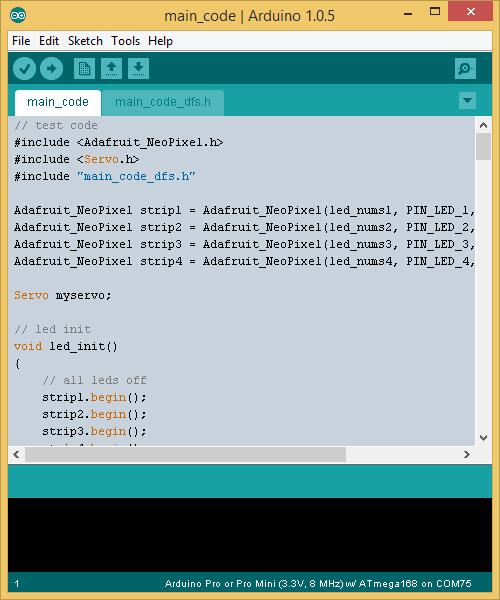500x600 pixels.
Task: Click the vertical scrollbar thumb
Action: 484,147
